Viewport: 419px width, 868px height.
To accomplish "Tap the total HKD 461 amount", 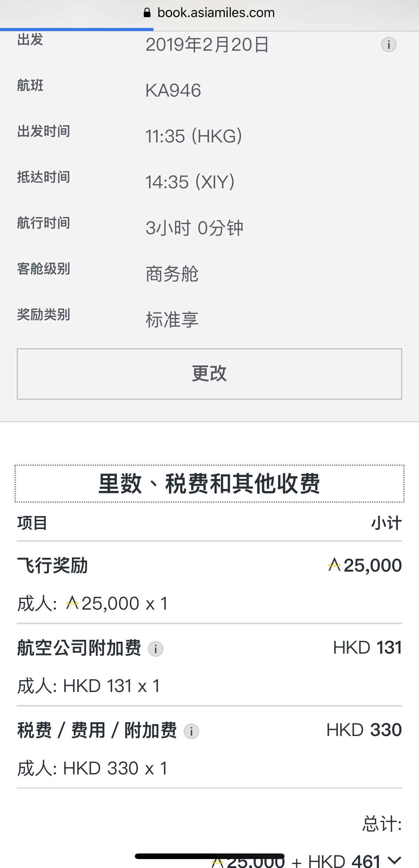I will pos(344,861).
